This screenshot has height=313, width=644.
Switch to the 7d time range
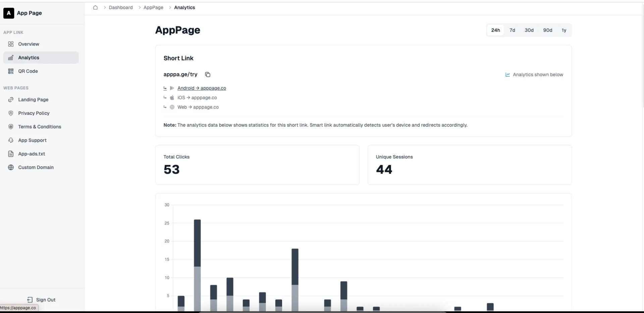tap(512, 30)
